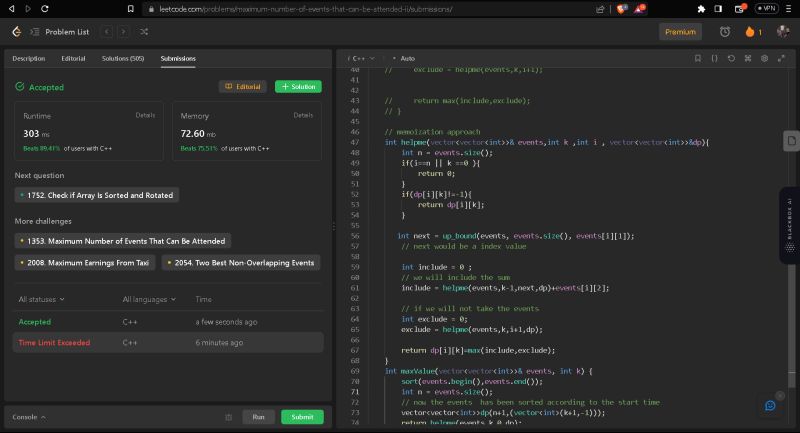Open challenge 1353 Maximum Number of Events
Screen dimensions: 800x433
click(123, 241)
